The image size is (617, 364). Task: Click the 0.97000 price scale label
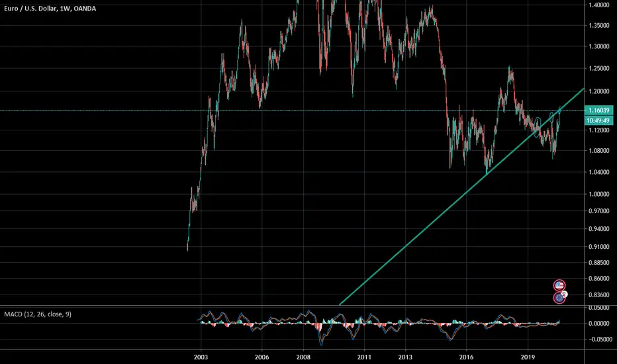[599, 211]
